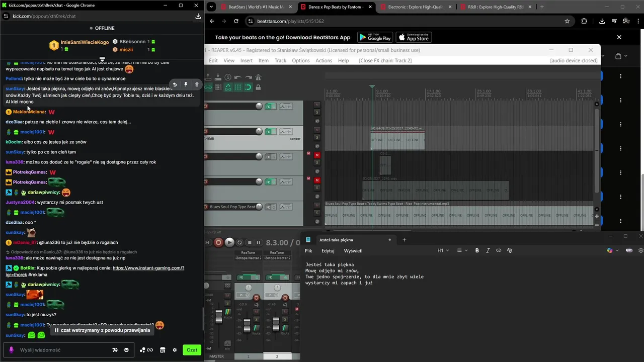
Task: Open emoji picker in Kick chat input
Action: 126,350
